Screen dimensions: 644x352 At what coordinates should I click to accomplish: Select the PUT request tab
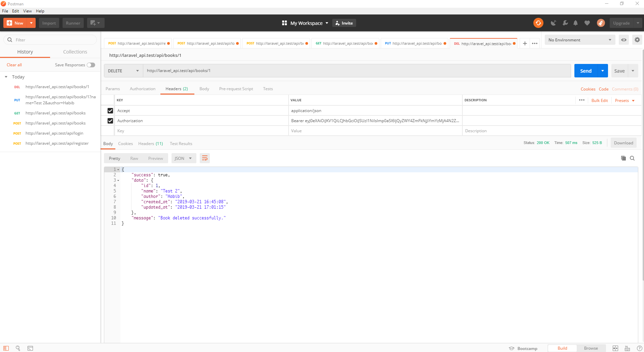[415, 43]
